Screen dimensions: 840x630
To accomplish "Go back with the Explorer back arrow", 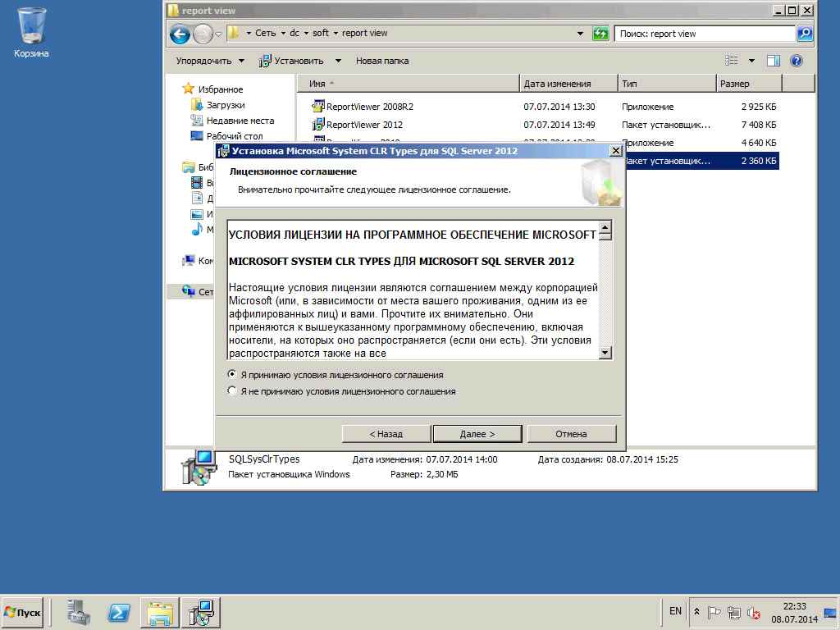I will pyautogui.click(x=180, y=34).
